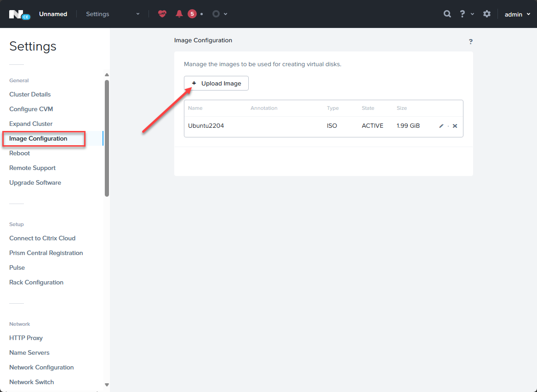
Task: Expand the help menu chevron
Action: pos(472,14)
